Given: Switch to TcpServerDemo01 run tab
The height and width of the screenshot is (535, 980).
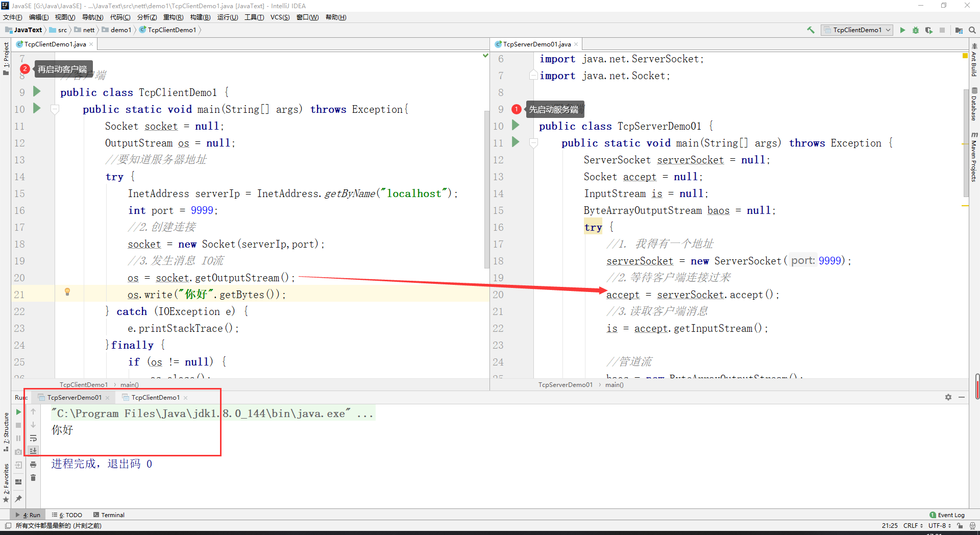Looking at the screenshot, I should 74,398.
